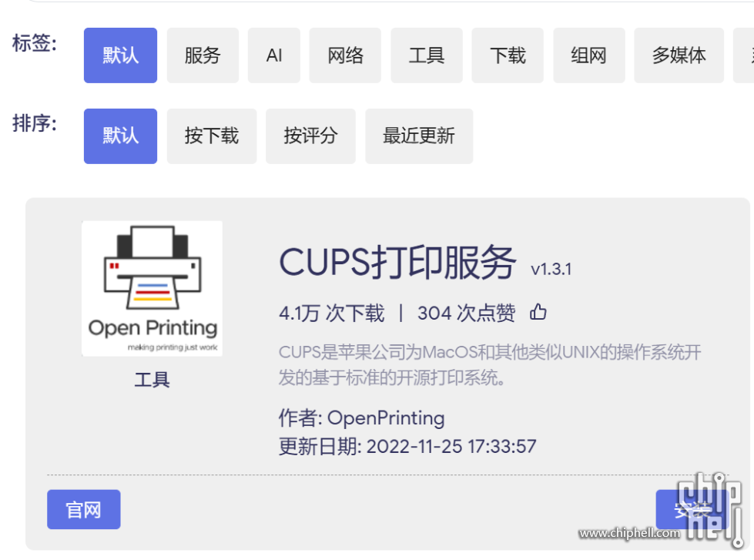
Task: Click the 304 次点赞 count
Action: [x=467, y=314]
